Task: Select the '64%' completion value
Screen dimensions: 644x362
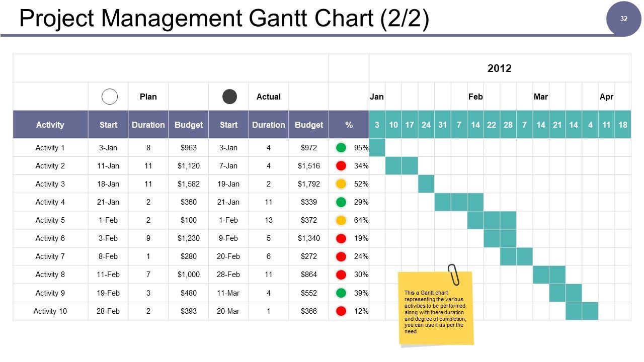Action: tap(361, 220)
